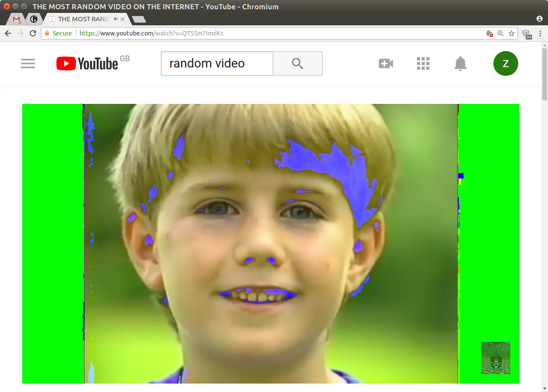Switch to the second pinned tab
The height and width of the screenshot is (392, 548).
click(33, 19)
